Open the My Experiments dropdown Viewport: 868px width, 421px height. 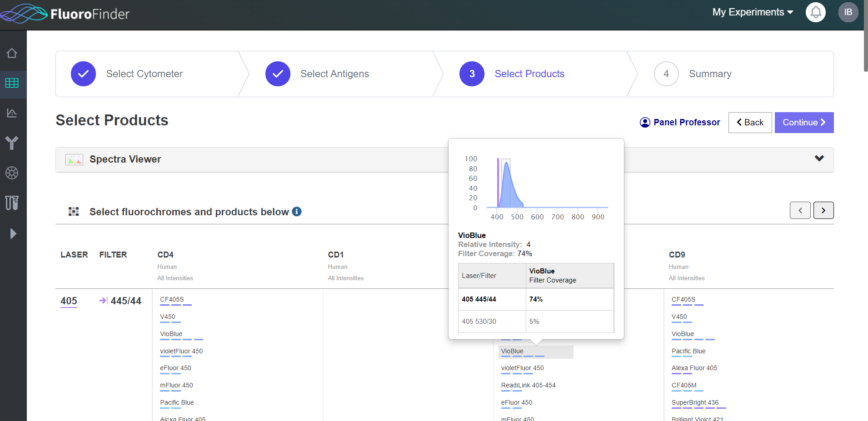[752, 12]
